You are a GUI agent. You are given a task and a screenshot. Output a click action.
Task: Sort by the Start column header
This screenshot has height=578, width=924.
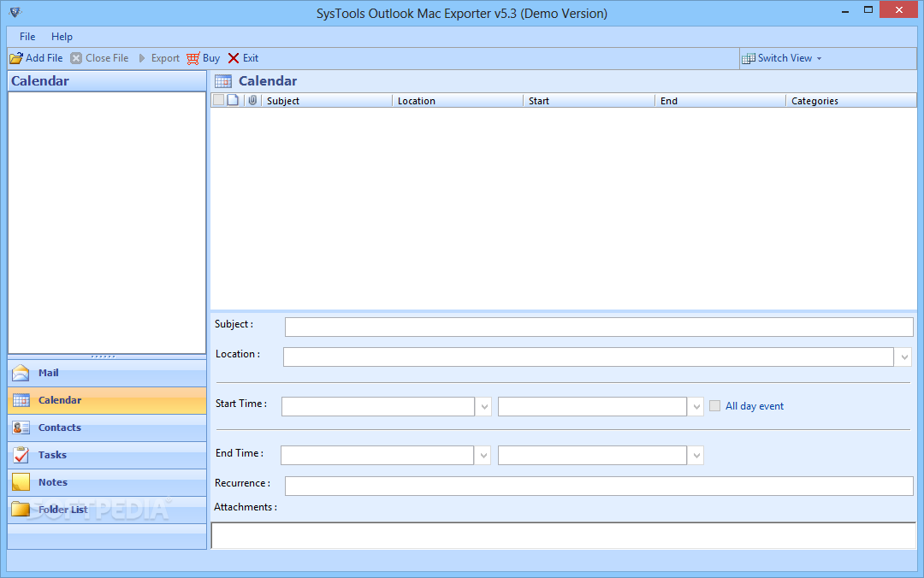(x=589, y=101)
